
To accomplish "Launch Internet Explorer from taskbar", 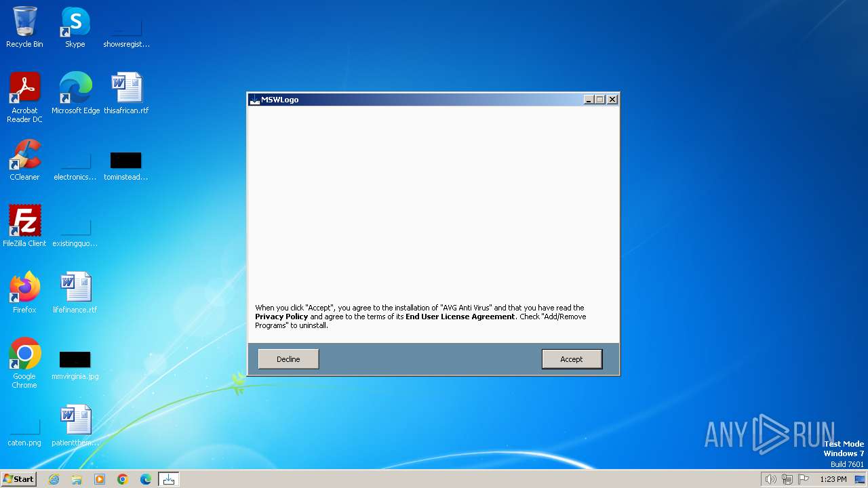I will coord(54,479).
